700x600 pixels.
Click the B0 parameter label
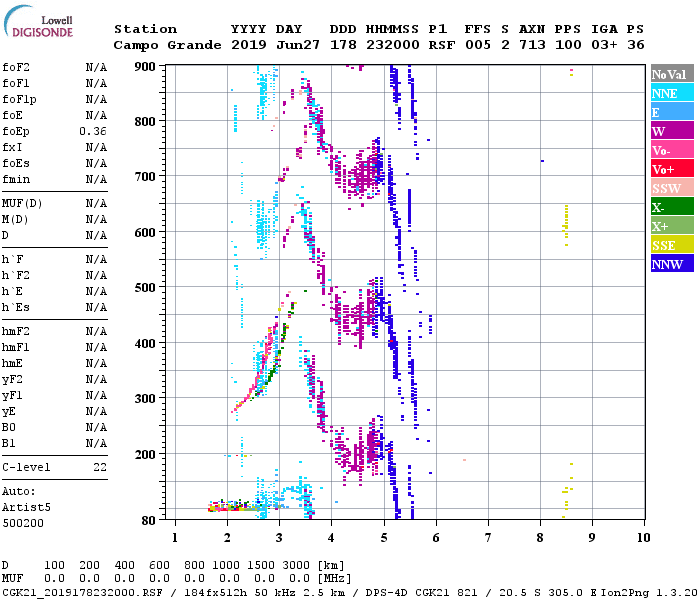pos(9,427)
